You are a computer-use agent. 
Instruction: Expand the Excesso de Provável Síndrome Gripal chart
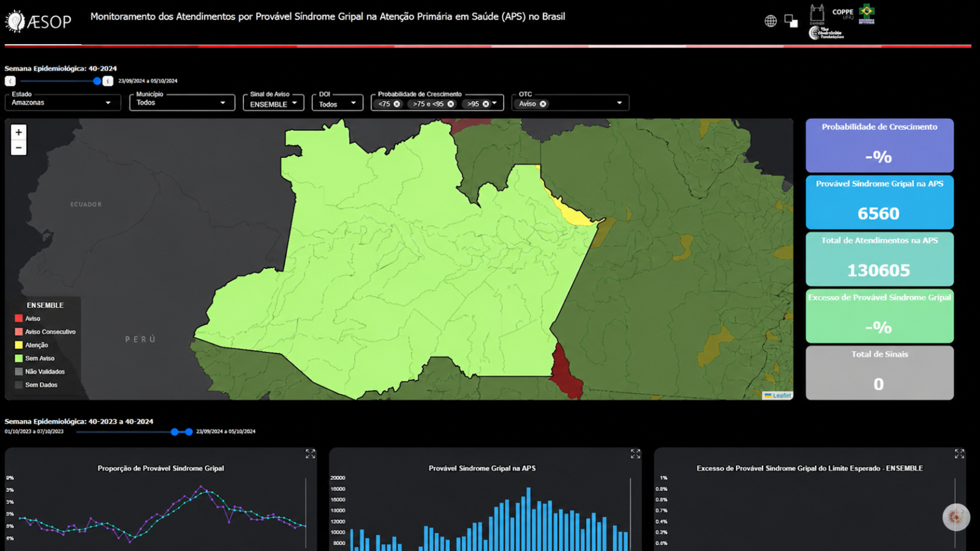[959, 454]
